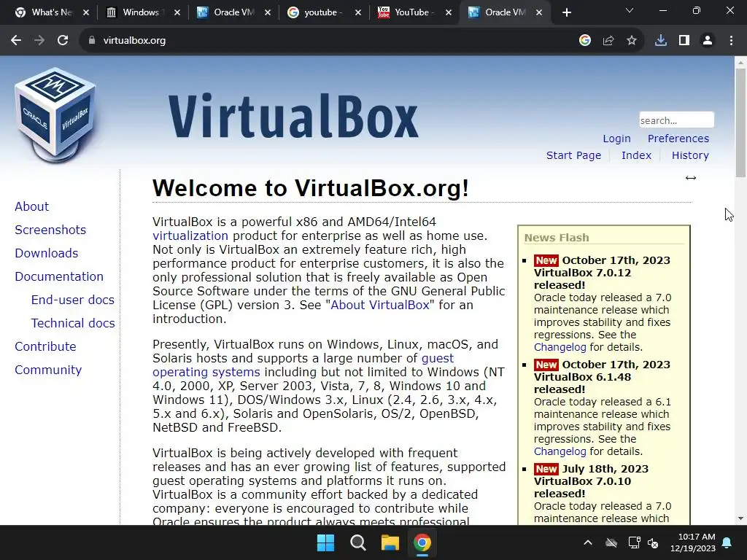Open the Index link

coord(636,155)
